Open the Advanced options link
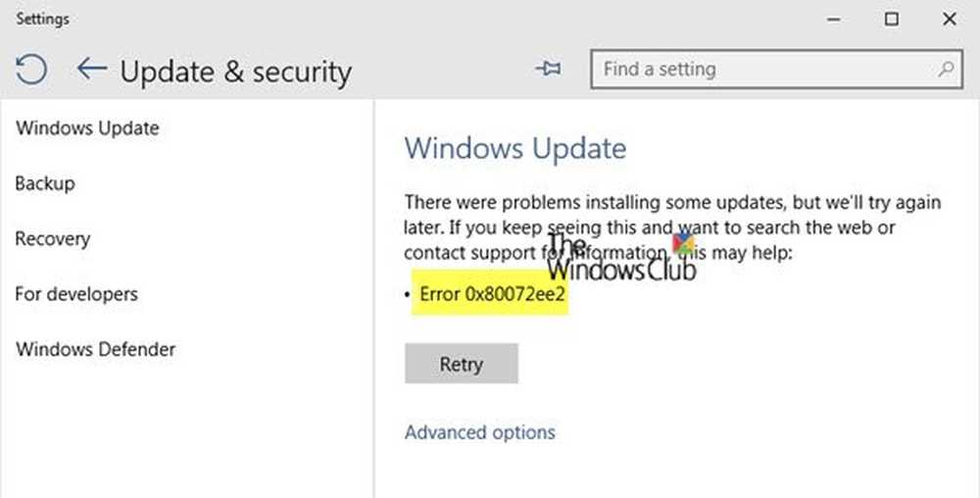This screenshot has width=980, height=498. click(480, 432)
